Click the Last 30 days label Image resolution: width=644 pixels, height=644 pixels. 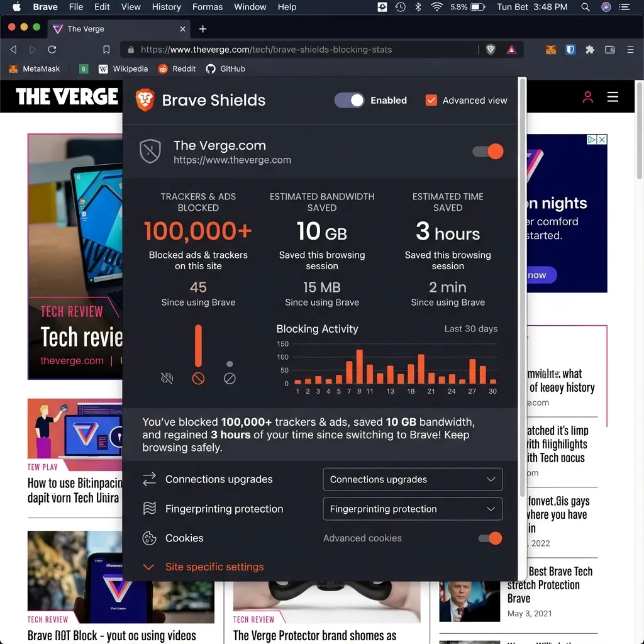coord(470,328)
